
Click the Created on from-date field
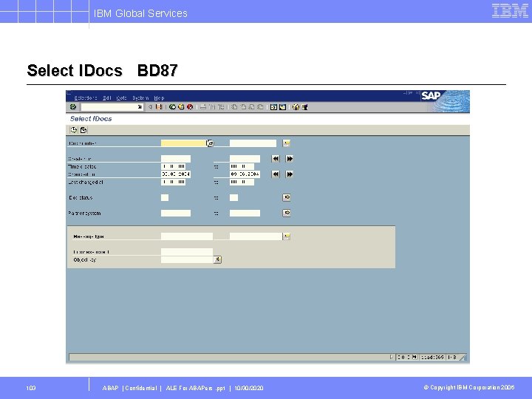point(176,159)
